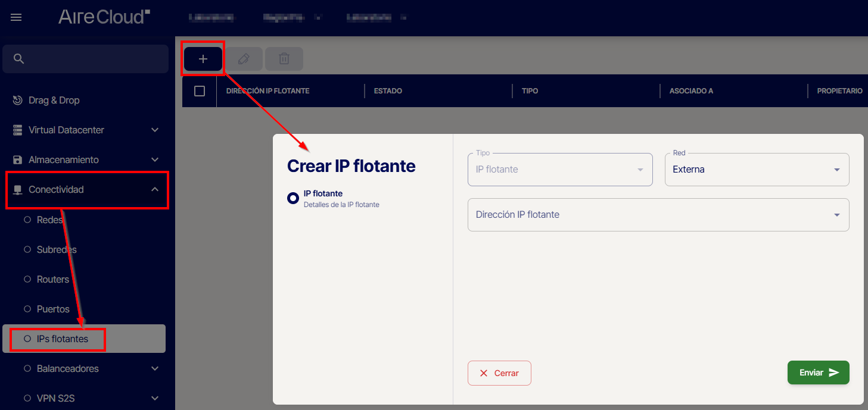This screenshot has width=868, height=410.
Task: Click the Drag & Drop icon
Action: 18,100
